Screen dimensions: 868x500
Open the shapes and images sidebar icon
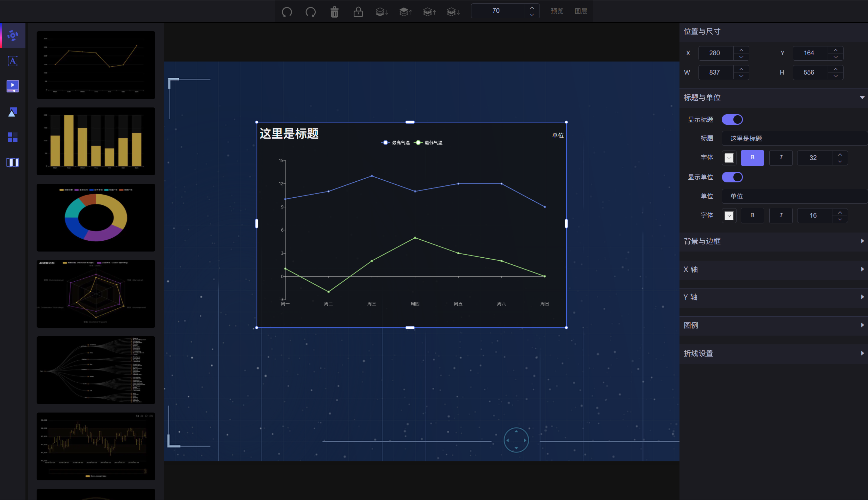13,112
